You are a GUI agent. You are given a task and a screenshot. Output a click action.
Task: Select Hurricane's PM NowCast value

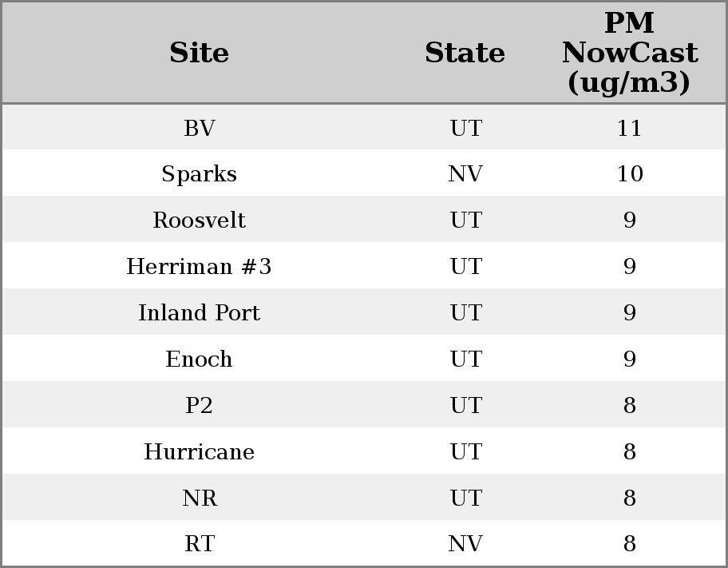(x=629, y=452)
